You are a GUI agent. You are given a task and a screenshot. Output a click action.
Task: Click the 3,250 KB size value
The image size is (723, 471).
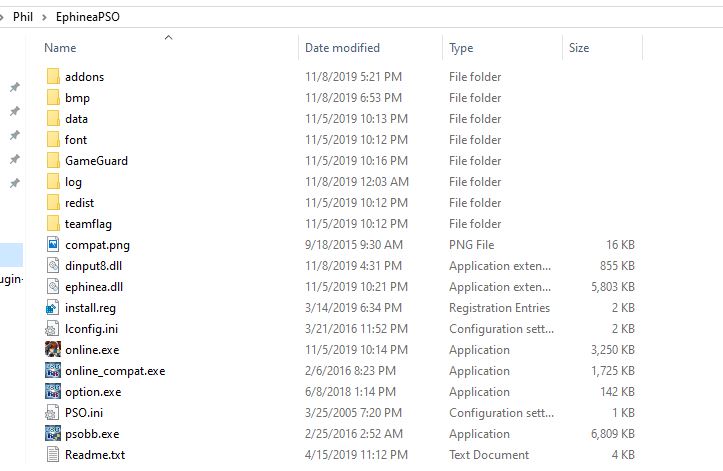pos(613,350)
